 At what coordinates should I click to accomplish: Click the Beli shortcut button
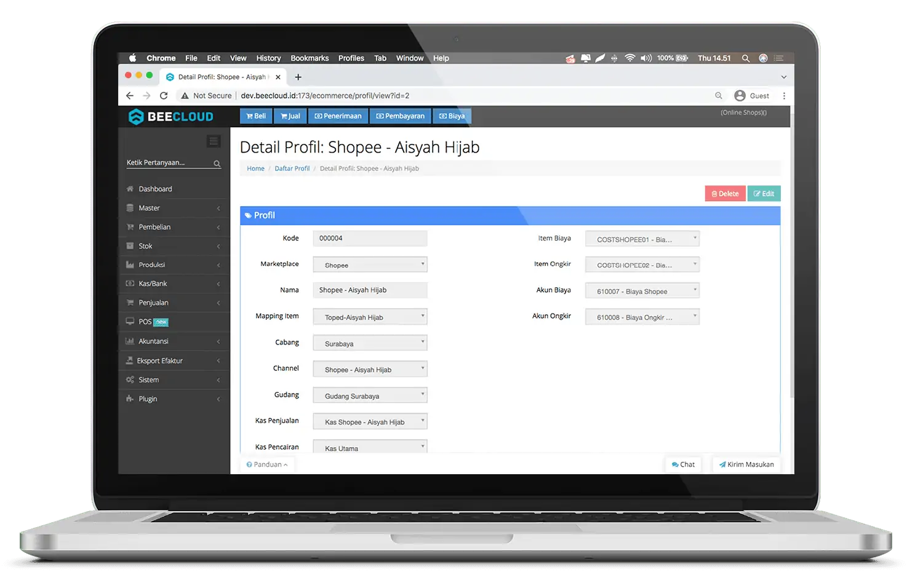tap(256, 116)
